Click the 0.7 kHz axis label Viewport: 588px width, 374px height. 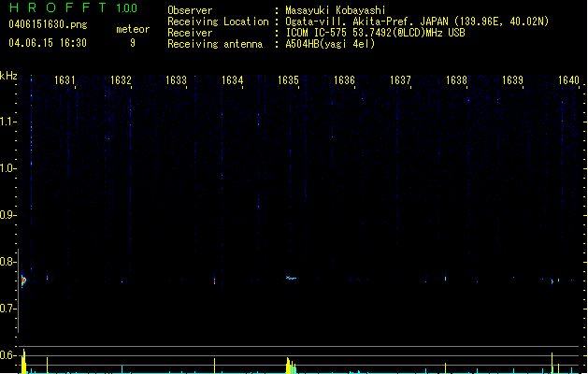tap(7, 309)
